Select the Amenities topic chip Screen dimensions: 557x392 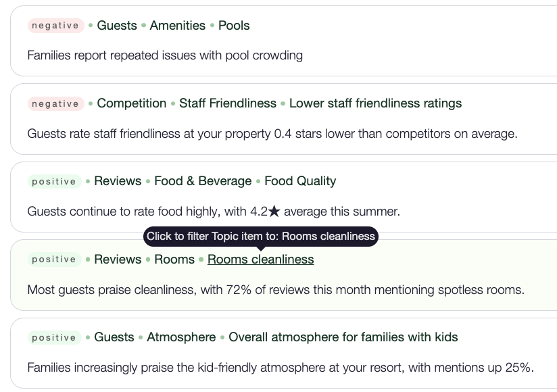point(177,25)
